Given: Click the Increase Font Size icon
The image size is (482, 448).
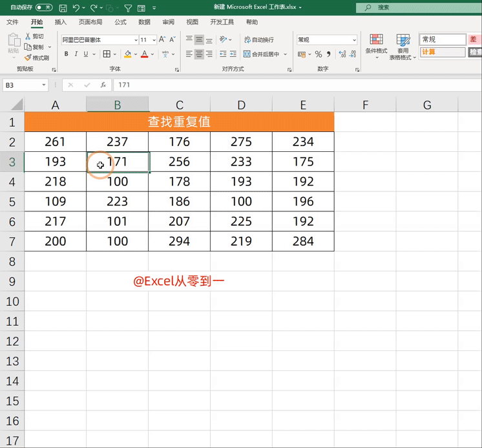Looking at the screenshot, I should (x=162, y=39).
